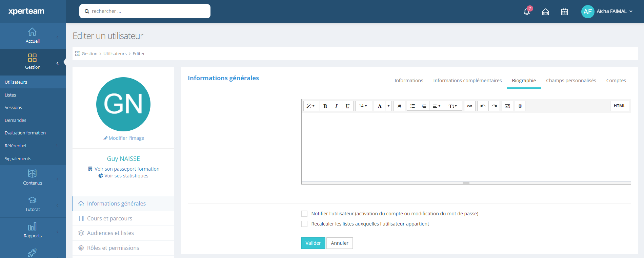Insert a hyperlink in the biography

[x=469, y=106]
